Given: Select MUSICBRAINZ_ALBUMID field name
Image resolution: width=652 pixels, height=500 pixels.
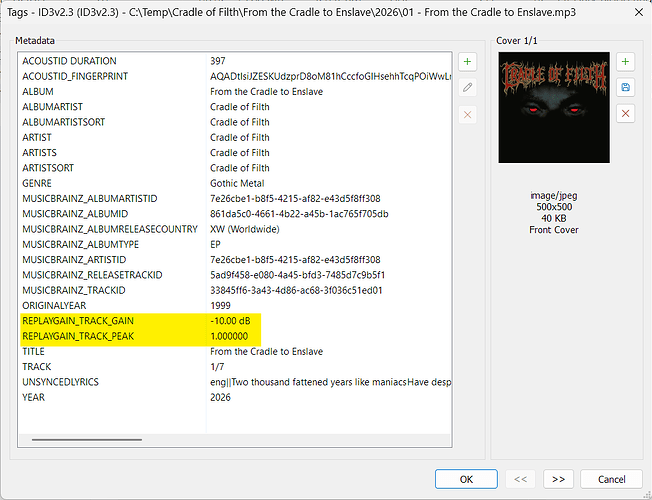Looking at the screenshot, I should 75,214.
